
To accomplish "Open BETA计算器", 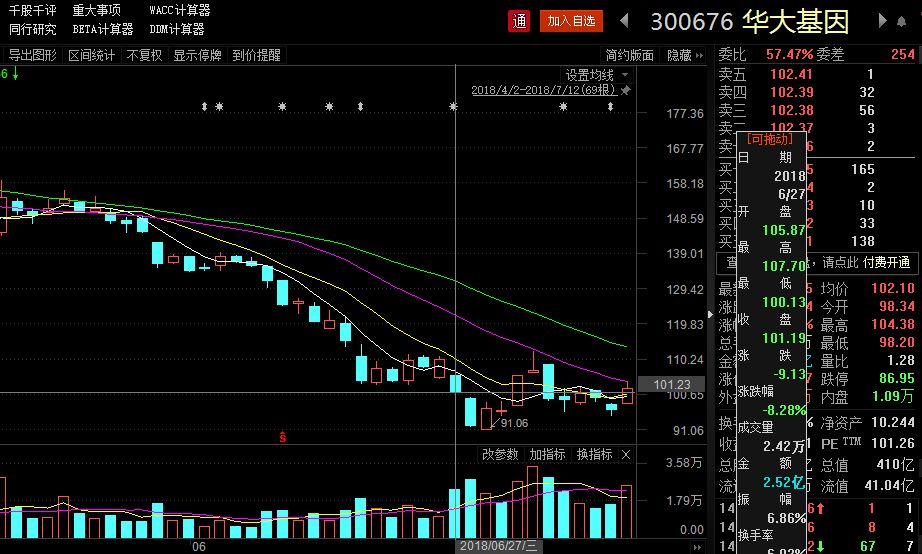I will coord(103,29).
